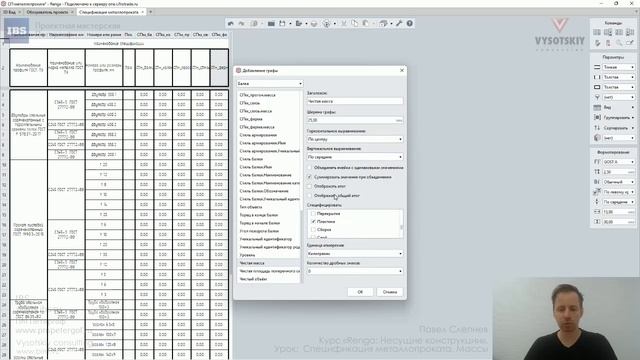Click the plus button to add a new tab
Screen dimensions: 640x360
[x=150, y=12]
